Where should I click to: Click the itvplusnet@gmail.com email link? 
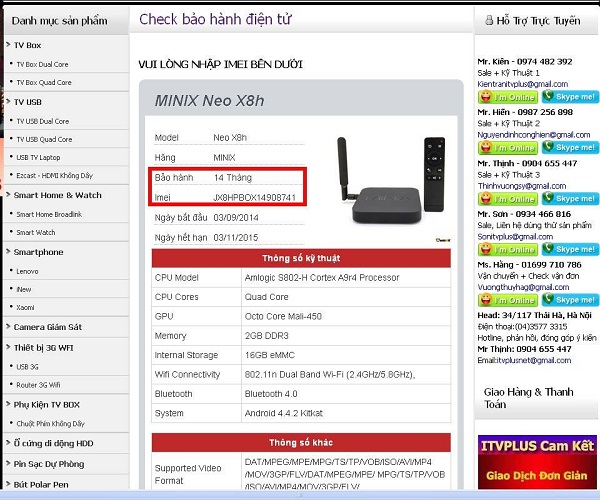(x=534, y=360)
